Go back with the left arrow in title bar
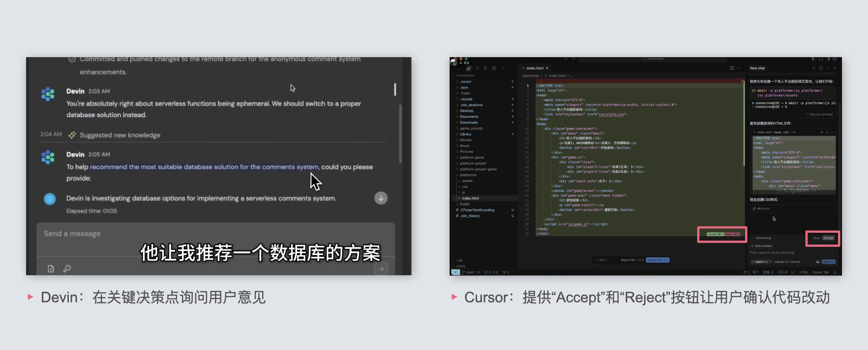Screen dimensions: 868x350 tap(566, 59)
